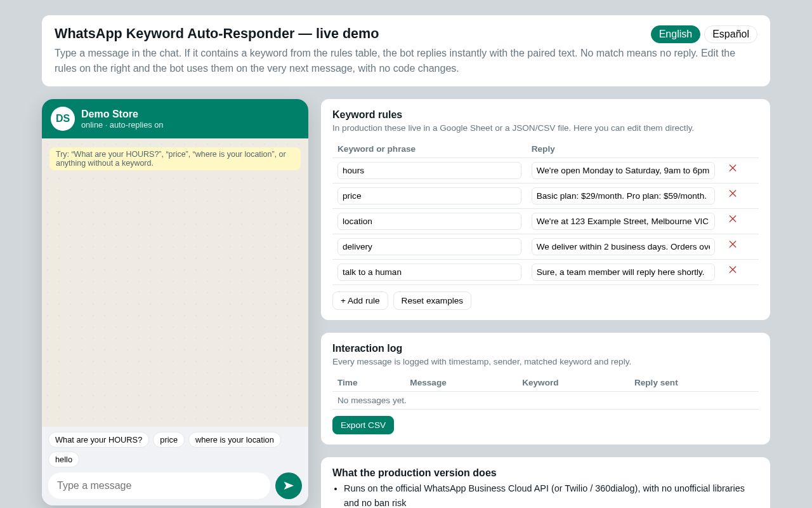The image size is (812, 508).
Task: Send the chat message with arrow icon
Action: tap(289, 486)
